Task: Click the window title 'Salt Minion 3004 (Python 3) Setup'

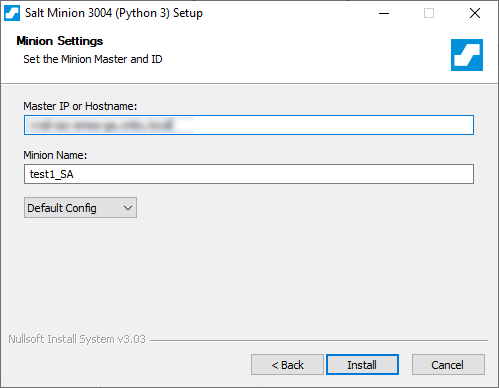Action: click(x=114, y=13)
